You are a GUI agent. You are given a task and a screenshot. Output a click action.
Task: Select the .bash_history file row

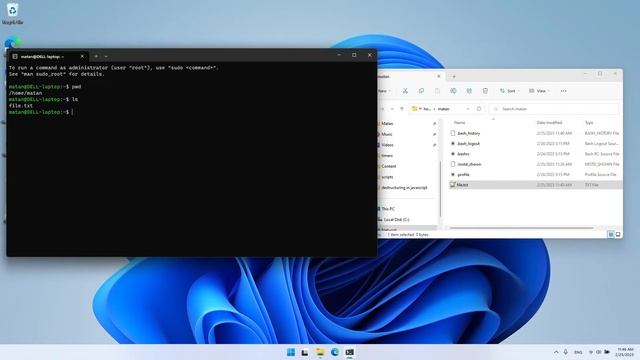click(x=535, y=133)
